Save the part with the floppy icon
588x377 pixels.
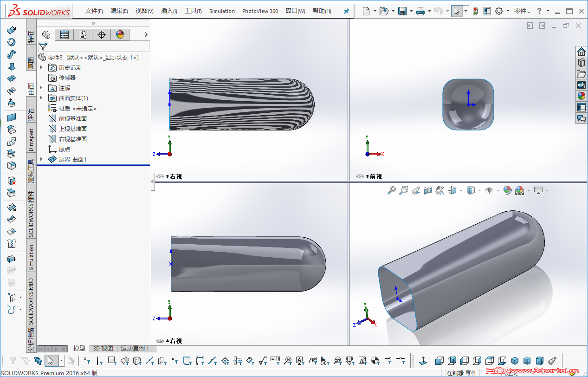coord(402,11)
